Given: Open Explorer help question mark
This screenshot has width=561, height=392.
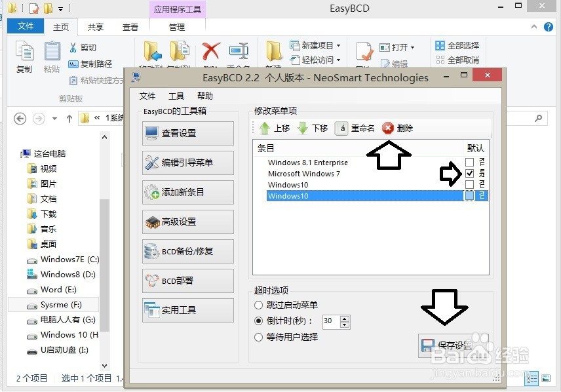Looking at the screenshot, I should point(549,27).
